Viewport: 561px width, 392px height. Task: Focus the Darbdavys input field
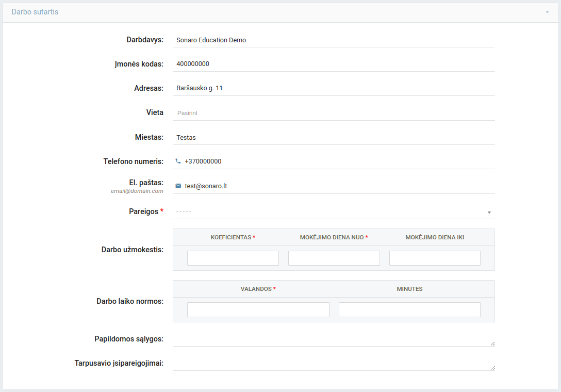point(334,40)
